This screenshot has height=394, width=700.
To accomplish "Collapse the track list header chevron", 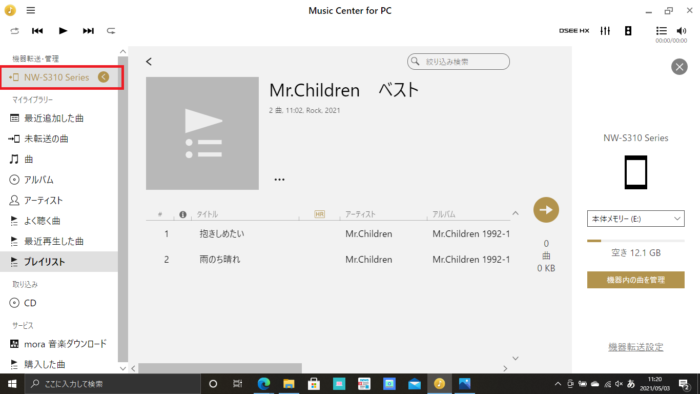I will 516,213.
